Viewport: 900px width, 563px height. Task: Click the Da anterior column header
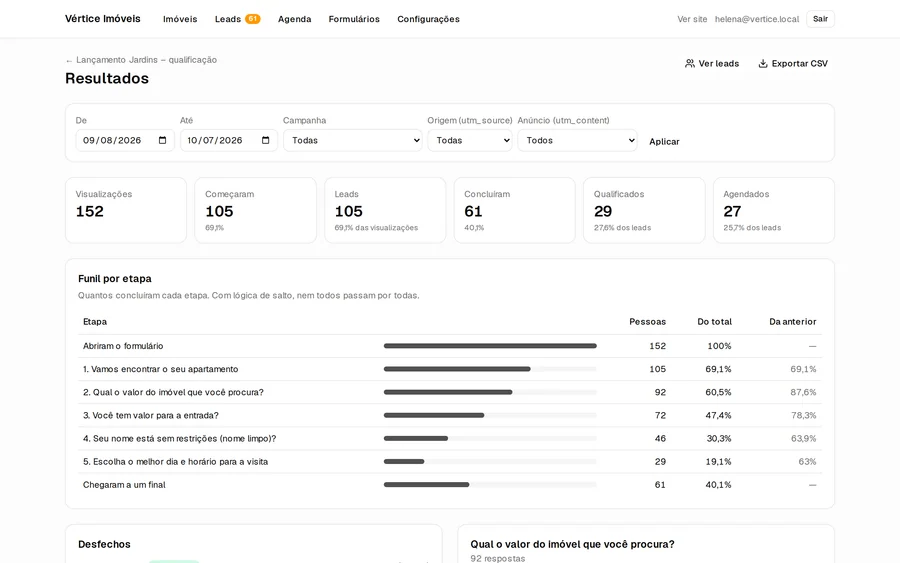coord(793,322)
